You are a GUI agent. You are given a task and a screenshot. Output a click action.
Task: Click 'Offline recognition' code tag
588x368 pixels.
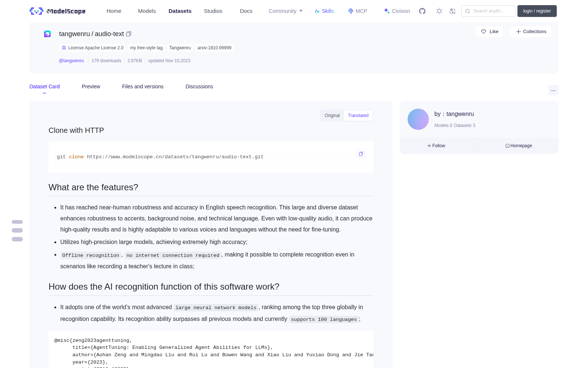91,255
